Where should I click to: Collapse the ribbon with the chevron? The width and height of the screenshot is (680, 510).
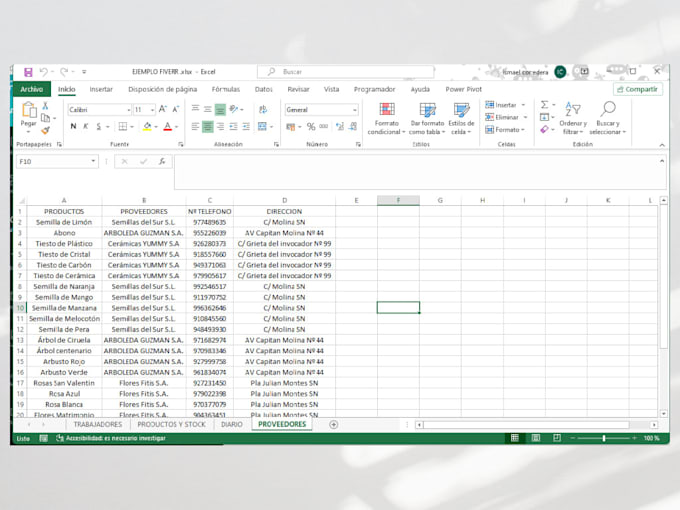pyautogui.click(x=662, y=145)
